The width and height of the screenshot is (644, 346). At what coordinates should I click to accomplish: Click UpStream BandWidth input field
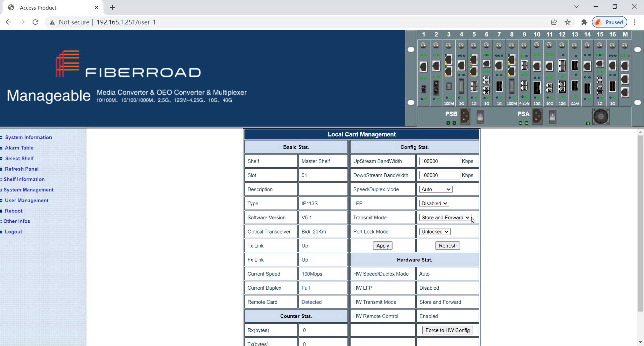(x=439, y=161)
